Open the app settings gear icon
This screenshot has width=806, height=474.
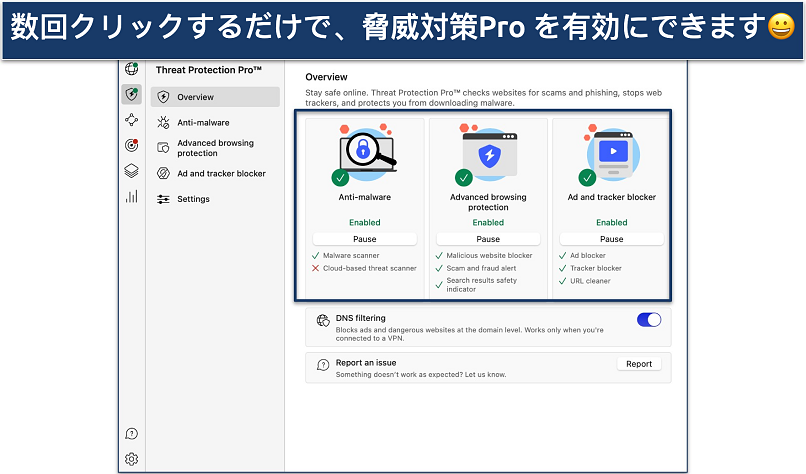[x=132, y=459]
